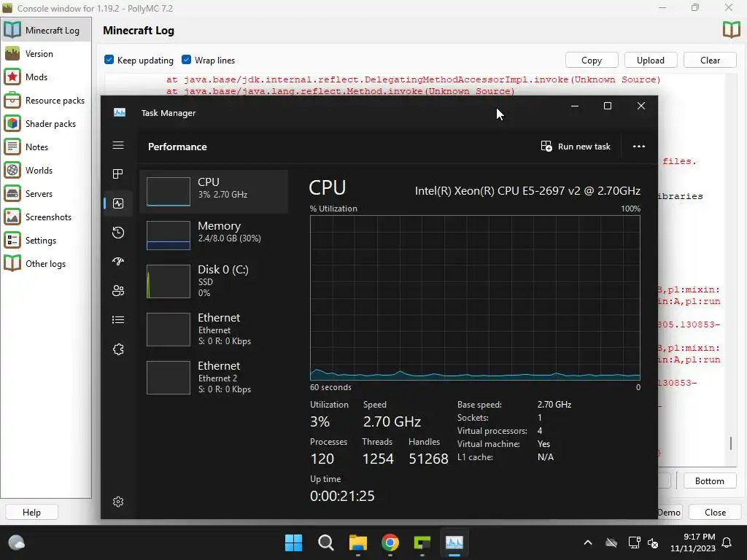
Task: Open Notes tab in PollyMC sidebar
Action: point(46,147)
